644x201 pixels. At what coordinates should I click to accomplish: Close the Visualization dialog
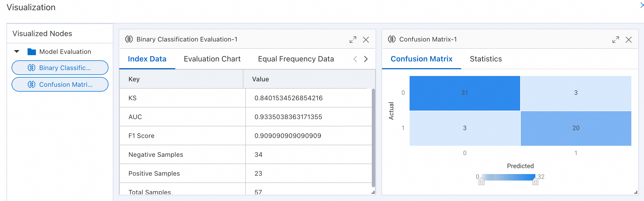pos(642,5)
